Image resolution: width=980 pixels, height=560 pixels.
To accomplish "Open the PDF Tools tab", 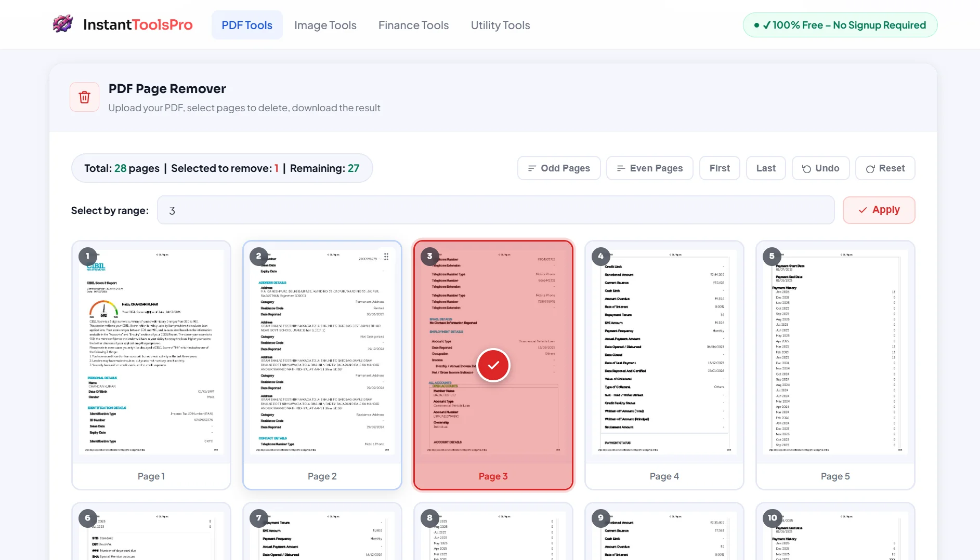I will pos(247,25).
